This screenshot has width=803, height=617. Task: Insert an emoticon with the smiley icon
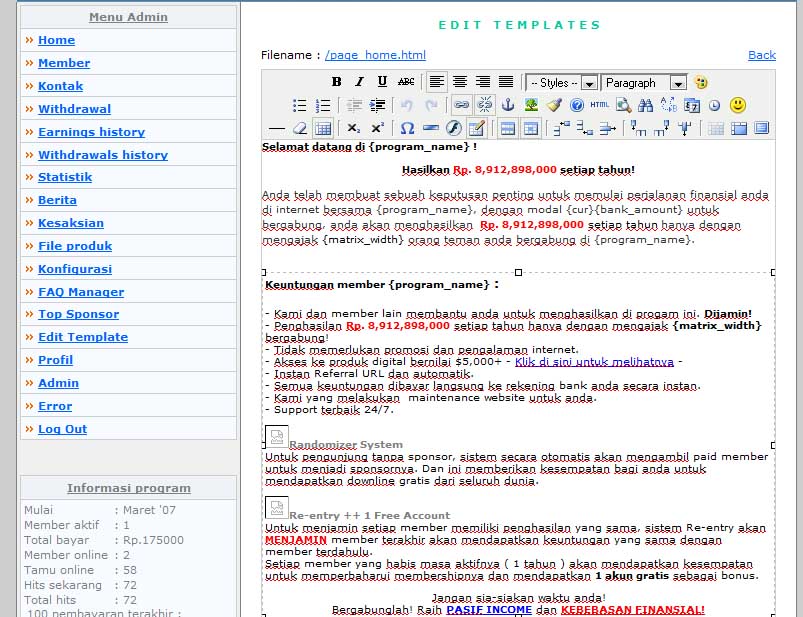(x=738, y=105)
